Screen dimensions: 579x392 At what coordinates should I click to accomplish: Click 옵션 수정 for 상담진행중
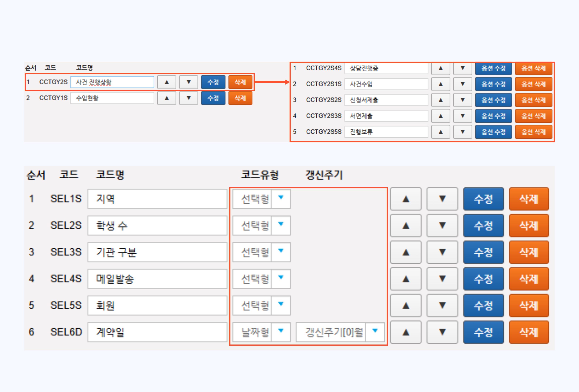[493, 68]
